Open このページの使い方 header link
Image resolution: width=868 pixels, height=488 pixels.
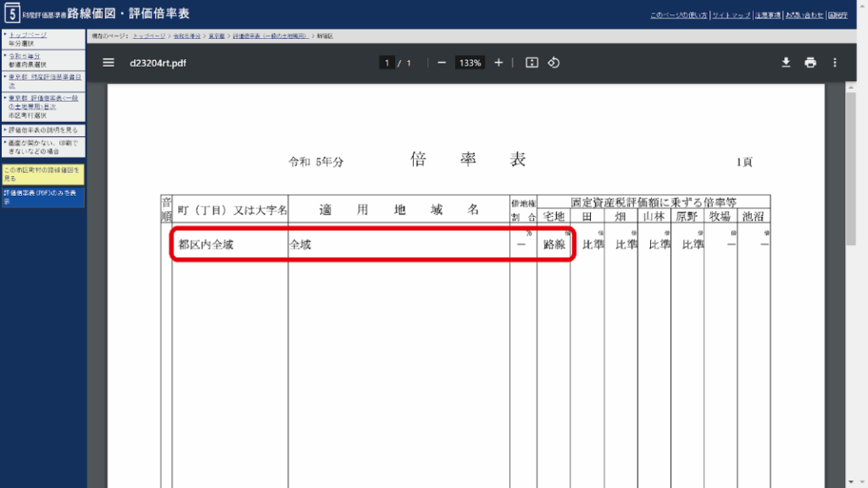[x=678, y=15]
